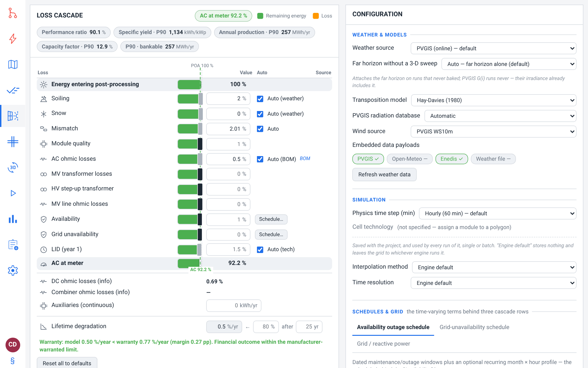Open the PVGIS radiation database dropdown

pyautogui.click(x=500, y=116)
